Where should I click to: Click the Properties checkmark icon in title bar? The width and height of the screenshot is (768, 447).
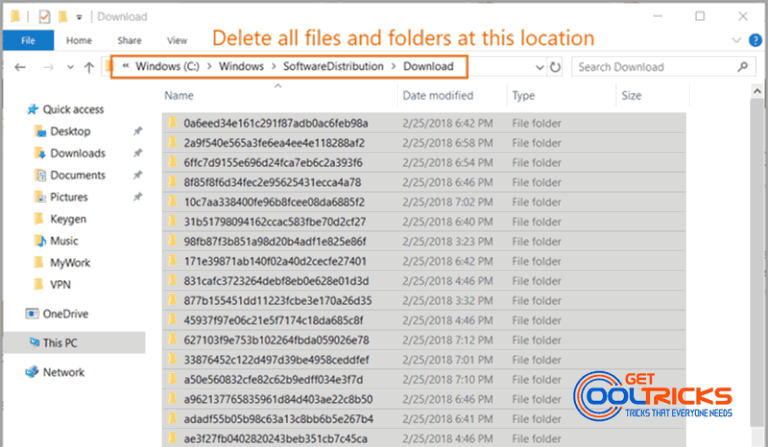click(x=43, y=16)
